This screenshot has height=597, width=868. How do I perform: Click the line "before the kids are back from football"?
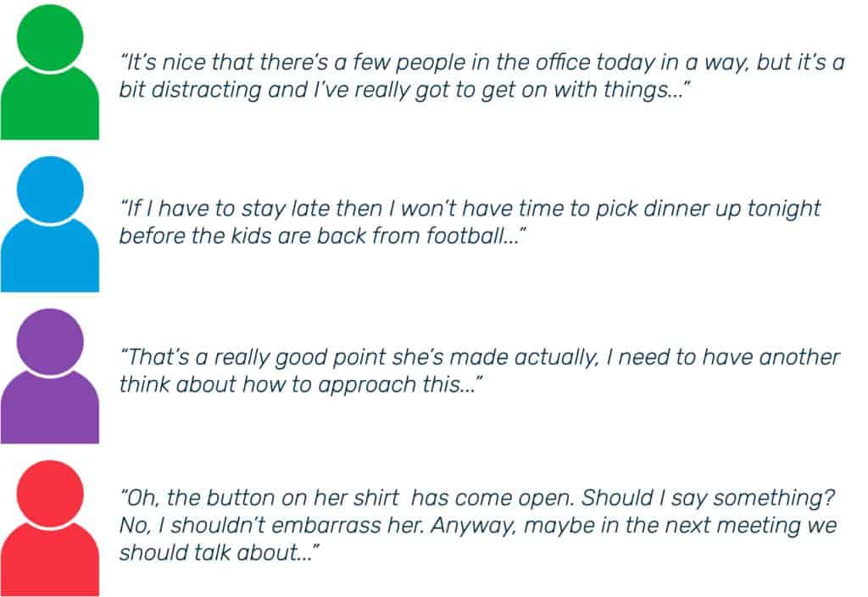pyautogui.click(x=323, y=236)
